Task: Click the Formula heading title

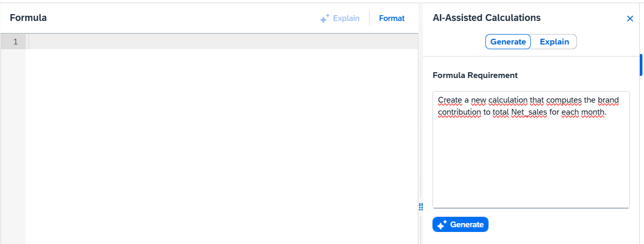Action: 28,18
